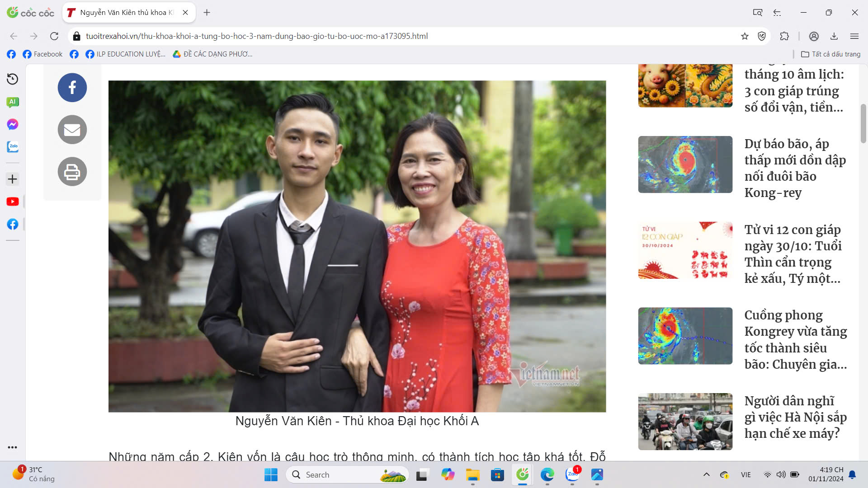The height and width of the screenshot is (488, 868).
Task: Add new app to sidebar plus
Action: tap(13, 179)
